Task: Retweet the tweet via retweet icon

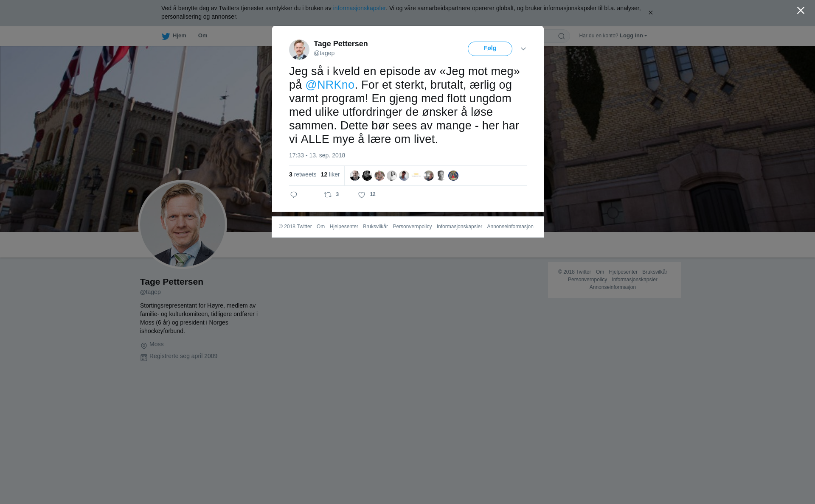Action: tap(328, 195)
